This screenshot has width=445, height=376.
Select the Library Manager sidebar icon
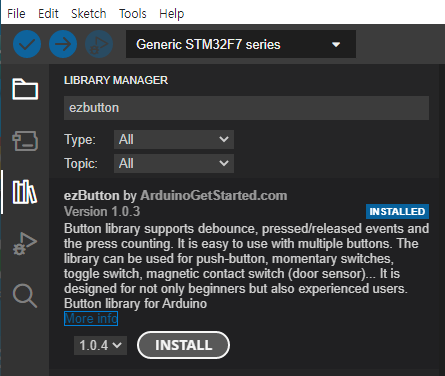pyautogui.click(x=25, y=192)
